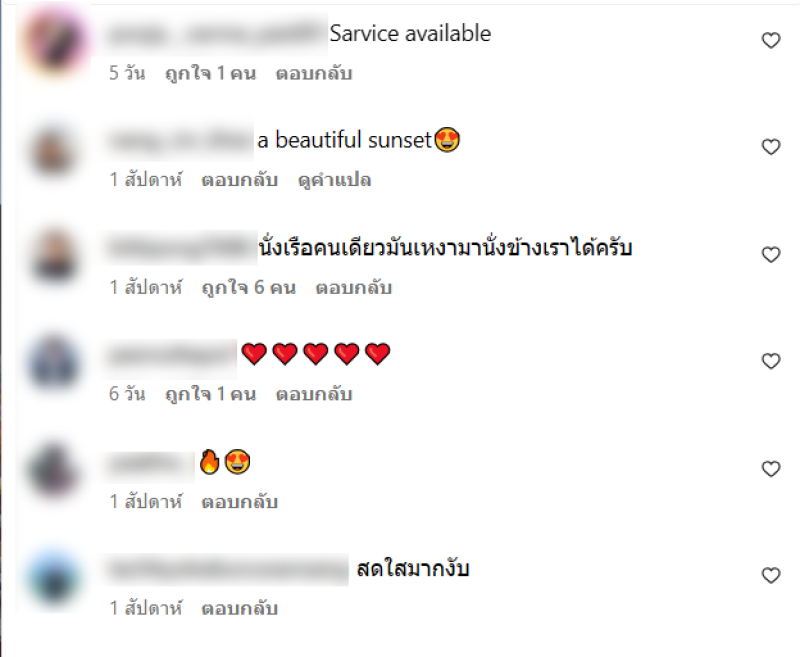Reply to the fire emoji comment
This screenshot has height=657, width=800.
(x=239, y=502)
